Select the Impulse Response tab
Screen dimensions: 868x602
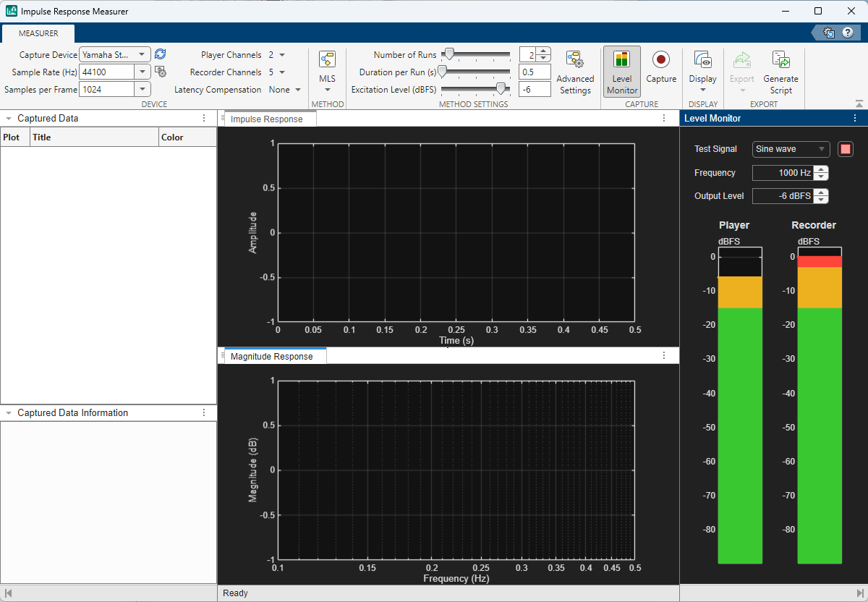(266, 119)
